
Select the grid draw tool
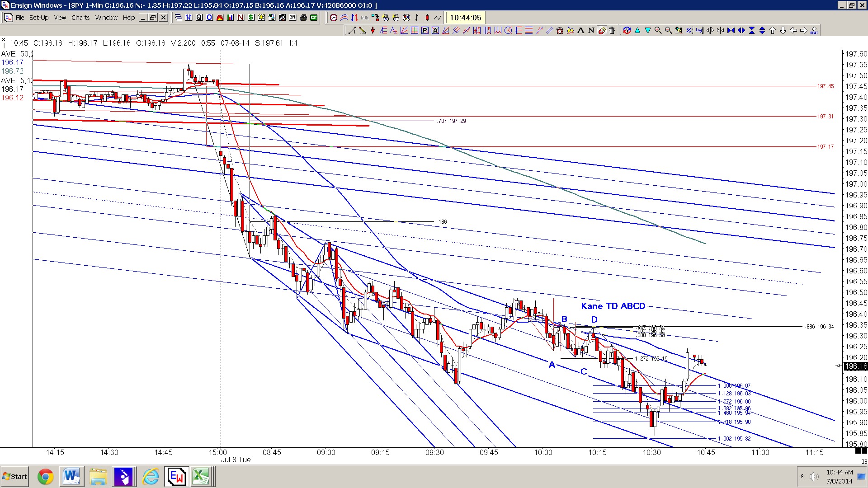(415, 30)
